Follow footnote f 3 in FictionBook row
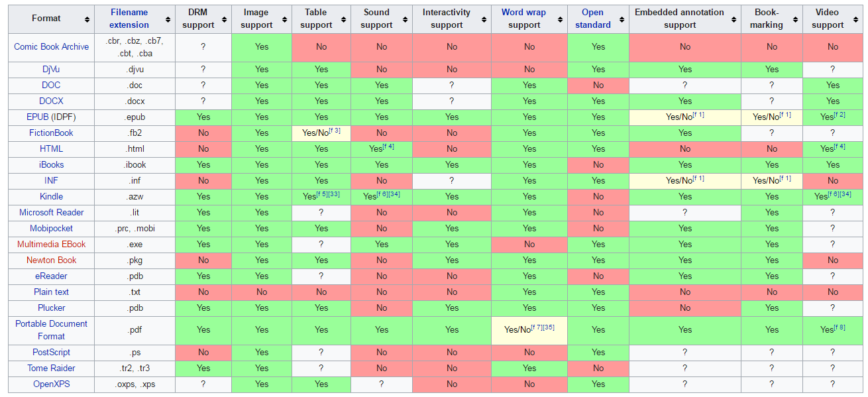This screenshot has height=397, width=868. pos(335,131)
